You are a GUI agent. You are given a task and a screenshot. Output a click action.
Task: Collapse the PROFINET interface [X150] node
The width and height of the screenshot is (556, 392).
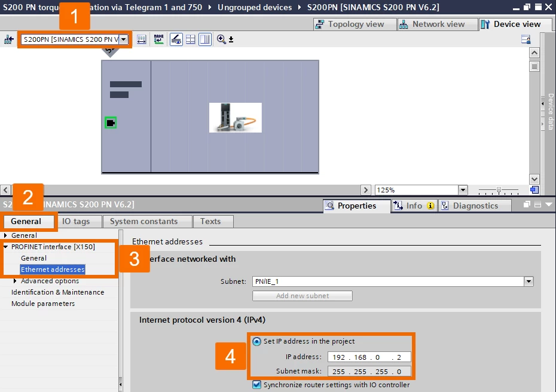pyautogui.click(x=5, y=247)
